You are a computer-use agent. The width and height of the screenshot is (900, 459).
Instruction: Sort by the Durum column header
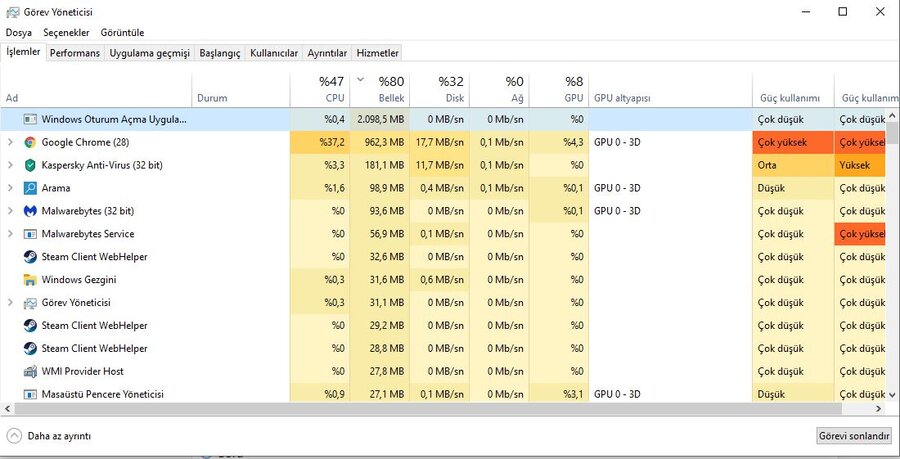(241, 90)
